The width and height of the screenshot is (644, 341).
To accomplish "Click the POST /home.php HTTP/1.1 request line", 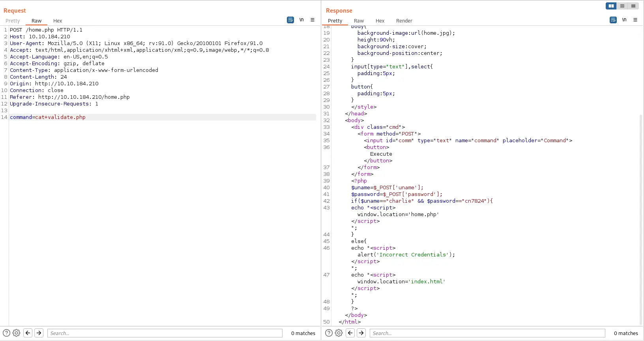I will pyautogui.click(x=46, y=30).
